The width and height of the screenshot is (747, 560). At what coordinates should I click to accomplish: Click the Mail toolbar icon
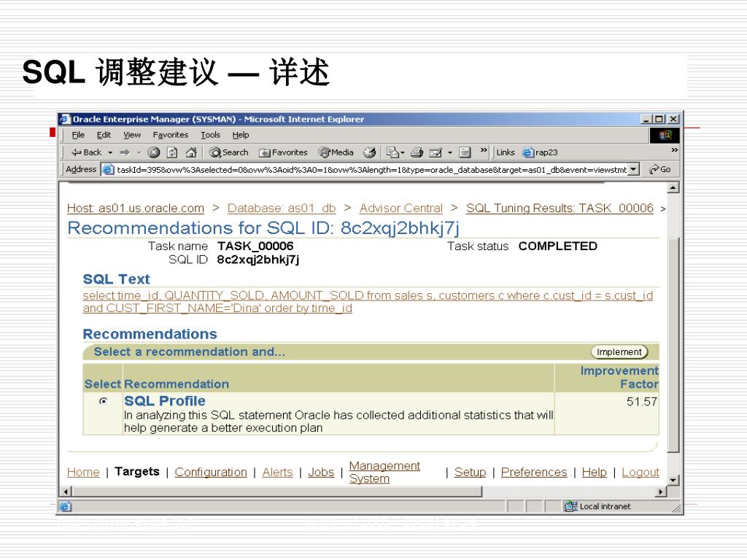392,152
